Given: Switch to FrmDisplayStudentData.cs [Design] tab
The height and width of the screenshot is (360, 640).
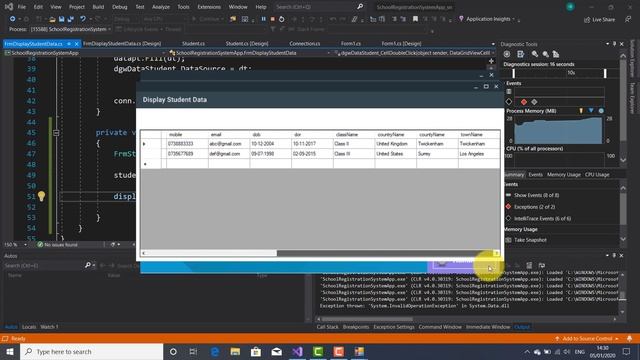Looking at the screenshot, I should [x=122, y=43].
